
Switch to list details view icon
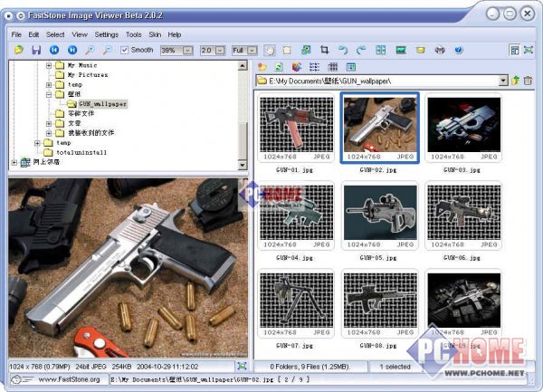coord(314,67)
